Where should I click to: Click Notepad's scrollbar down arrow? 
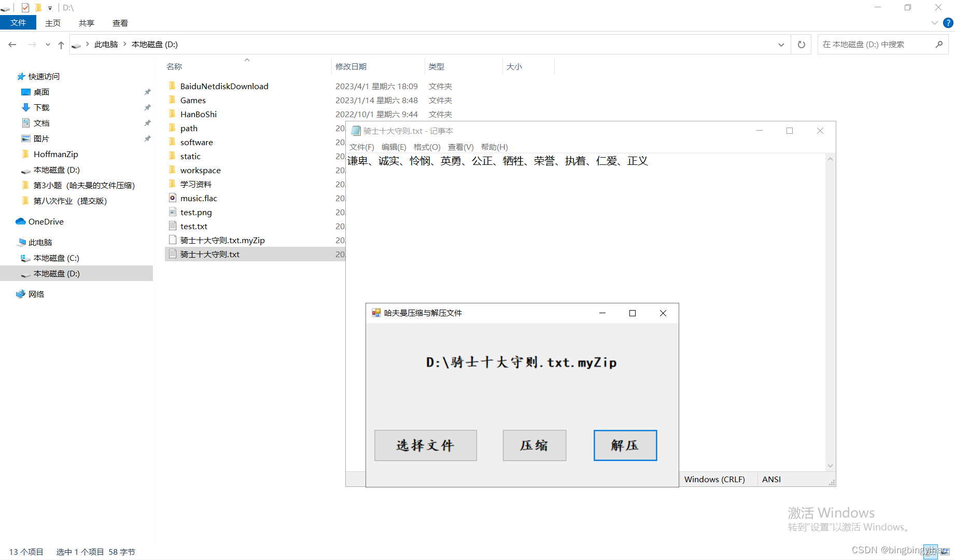[831, 466]
